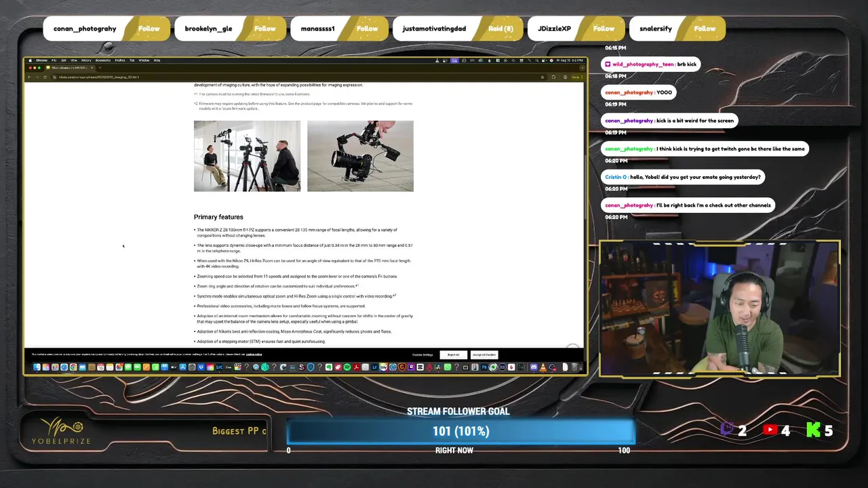Image resolution: width=868 pixels, height=488 pixels.
Task: Open Messages in the dock
Action: (128, 367)
